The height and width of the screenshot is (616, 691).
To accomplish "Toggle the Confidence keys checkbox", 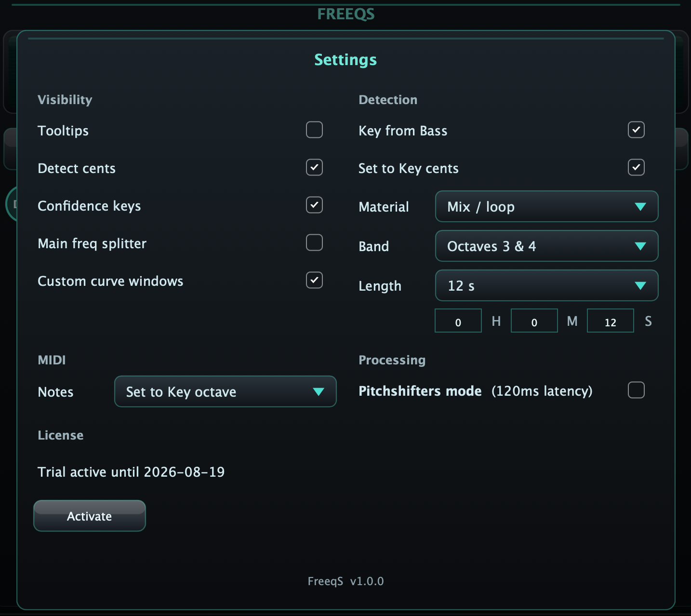I will click(x=314, y=205).
